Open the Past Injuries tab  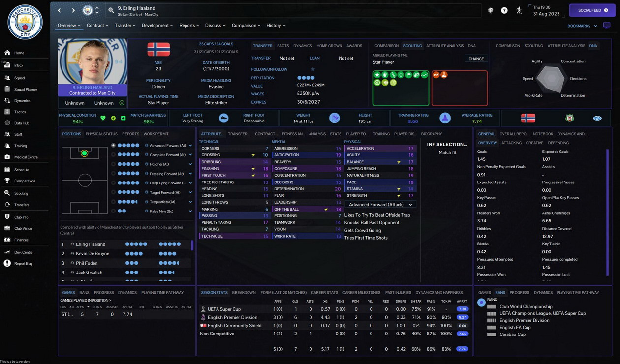(398, 293)
